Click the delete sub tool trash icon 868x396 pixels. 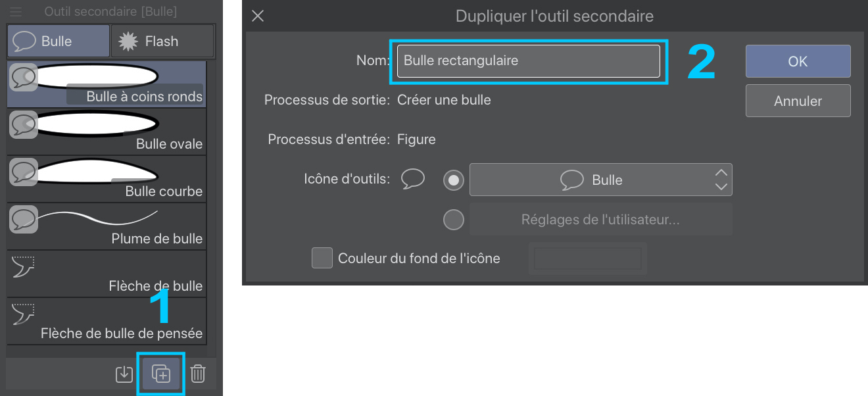198,374
